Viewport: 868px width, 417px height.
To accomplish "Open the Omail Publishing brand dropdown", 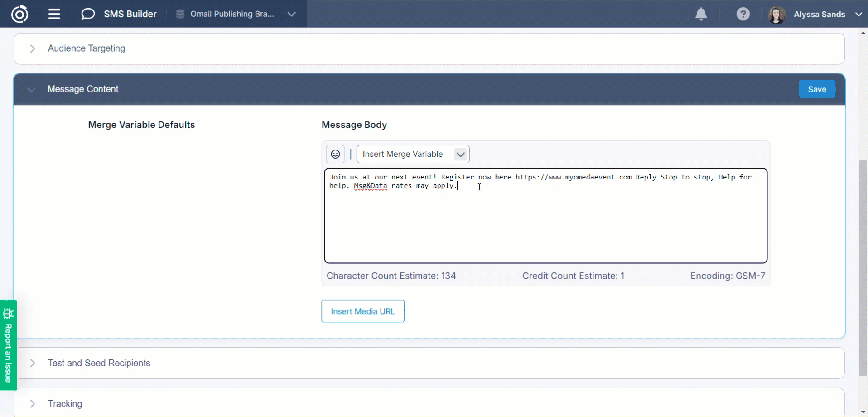I will pos(291,14).
